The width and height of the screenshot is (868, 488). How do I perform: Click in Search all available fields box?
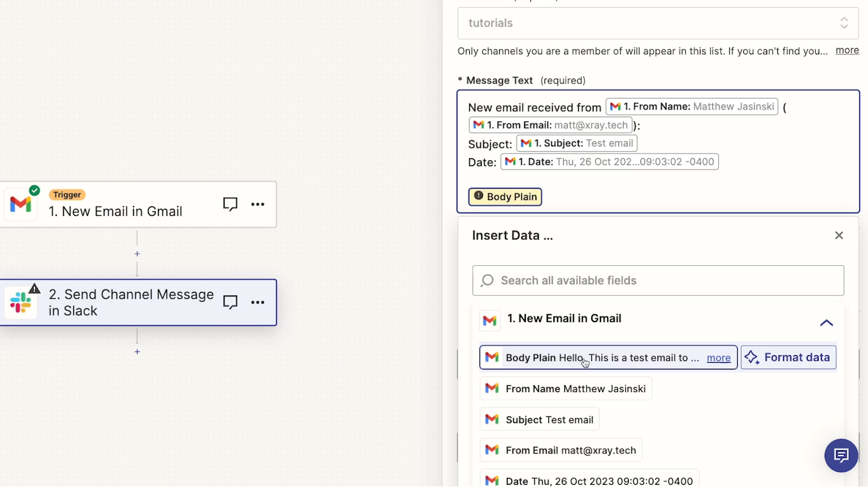point(658,280)
